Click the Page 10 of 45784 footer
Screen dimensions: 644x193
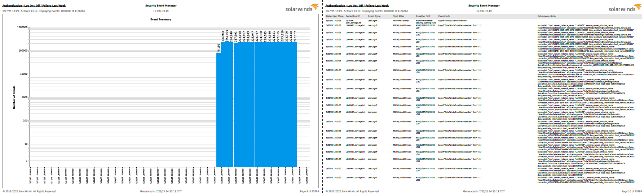(632, 192)
